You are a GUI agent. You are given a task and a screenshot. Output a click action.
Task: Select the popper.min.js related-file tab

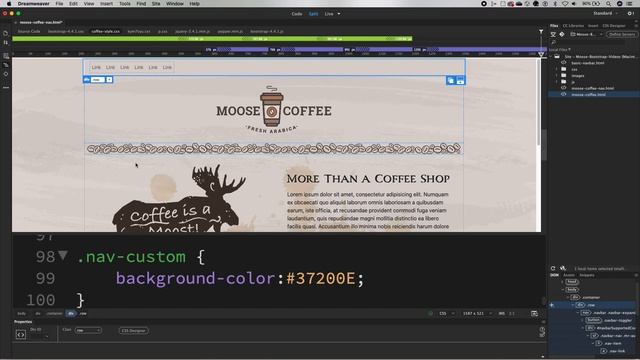pos(230,31)
